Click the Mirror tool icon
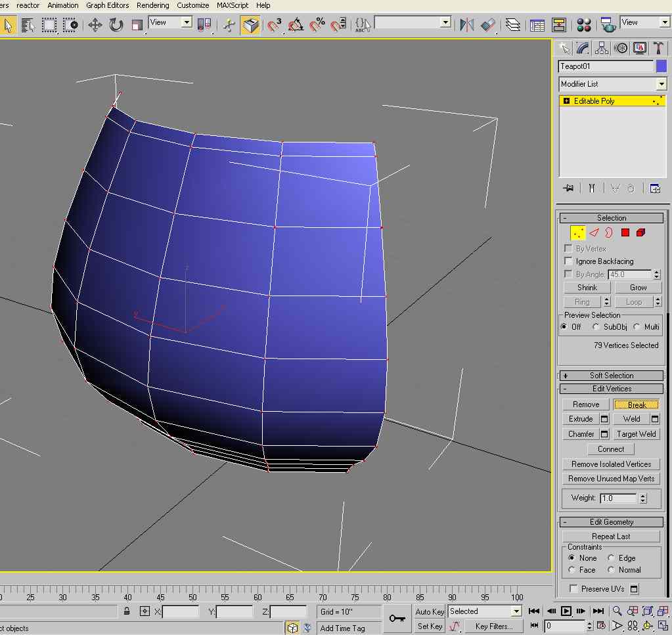The width and height of the screenshot is (672, 635). 467,25
